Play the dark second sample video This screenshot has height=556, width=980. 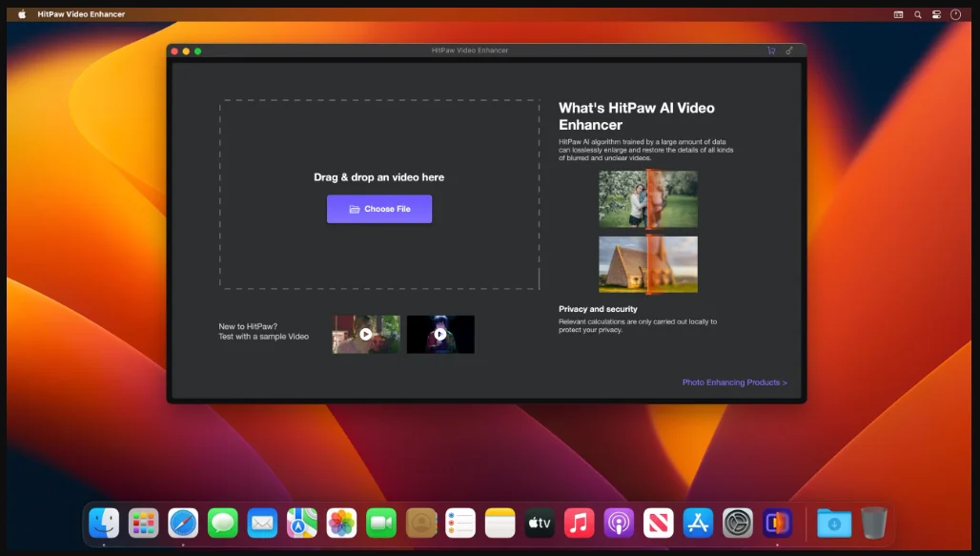440,334
